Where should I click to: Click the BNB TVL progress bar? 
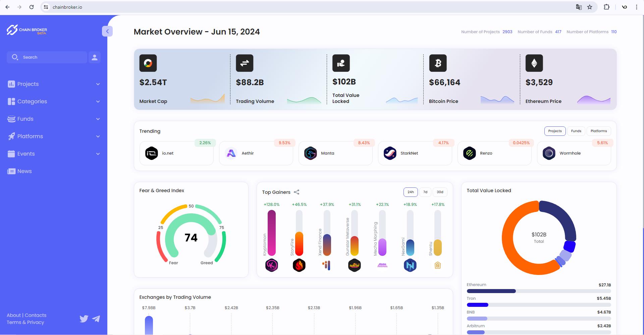(x=539, y=319)
